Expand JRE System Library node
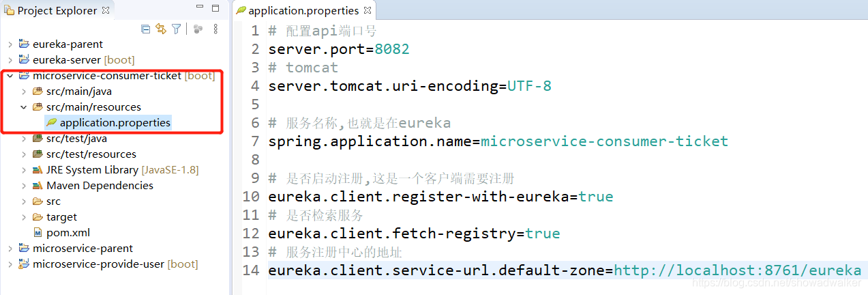Image resolution: width=868 pixels, height=295 pixels. pyautogui.click(x=23, y=170)
